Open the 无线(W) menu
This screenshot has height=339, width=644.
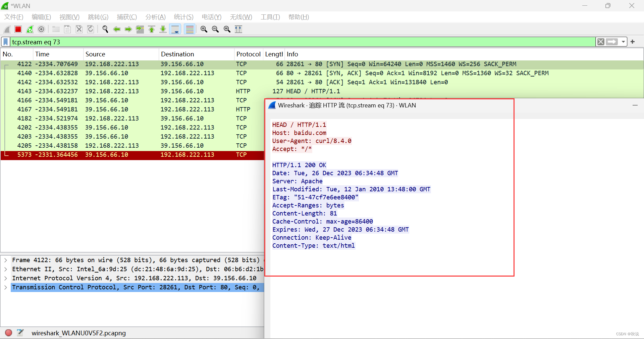241,17
